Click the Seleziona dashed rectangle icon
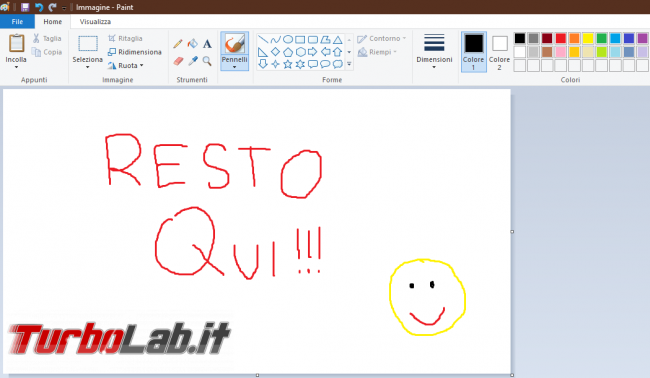650x378 pixels. [88, 44]
